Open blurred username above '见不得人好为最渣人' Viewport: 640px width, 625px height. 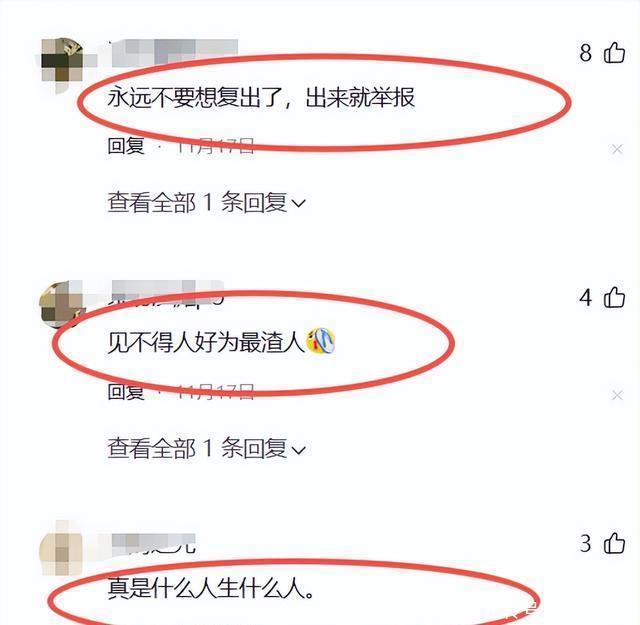(167, 292)
